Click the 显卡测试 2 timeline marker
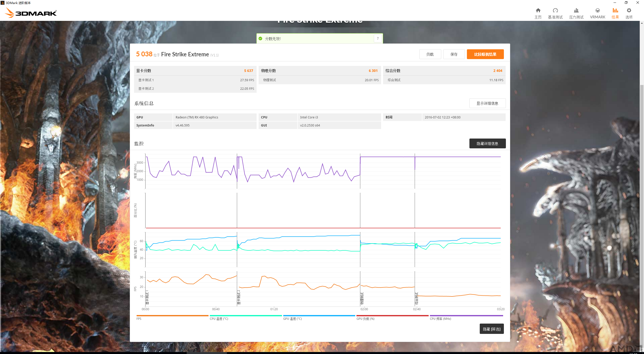This screenshot has height=354, width=644. [239, 297]
